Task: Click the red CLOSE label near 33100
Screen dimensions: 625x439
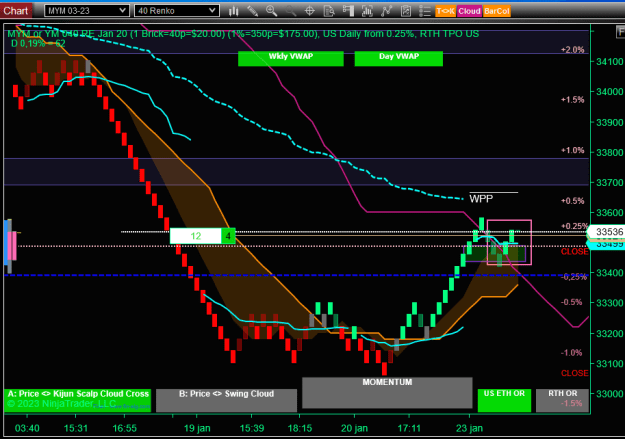Action: [574, 373]
